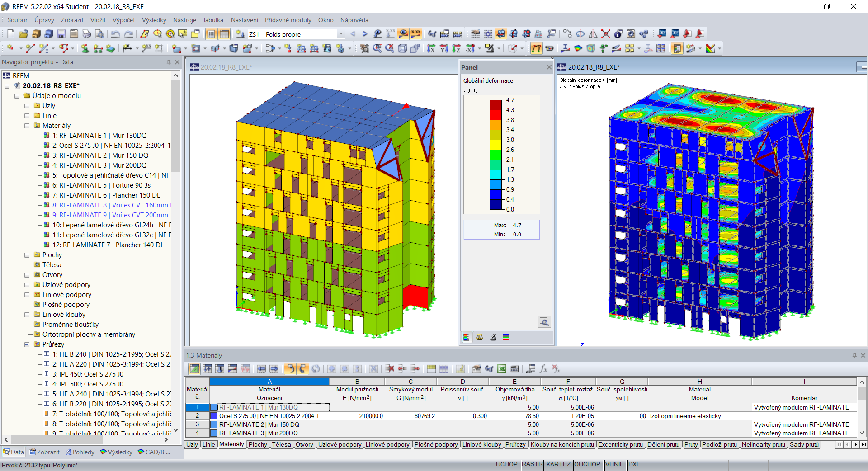Open the Výsledky menu
Viewport: 868px width, 471px height.
pos(154,20)
